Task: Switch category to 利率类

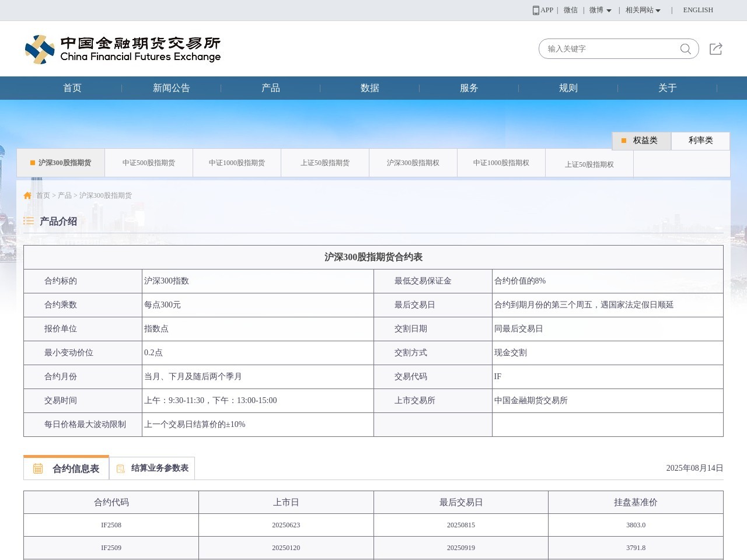Action: 700,141
